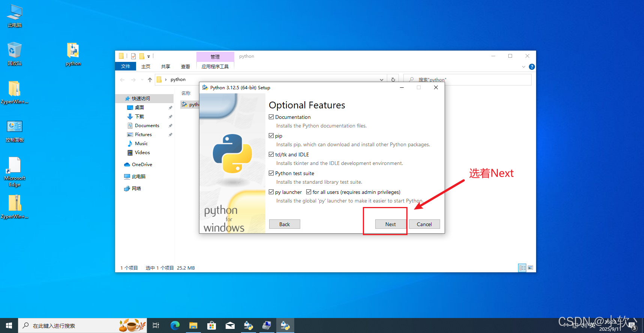Switch to the 主页 ribbon tab
644x333 pixels.
tap(146, 66)
